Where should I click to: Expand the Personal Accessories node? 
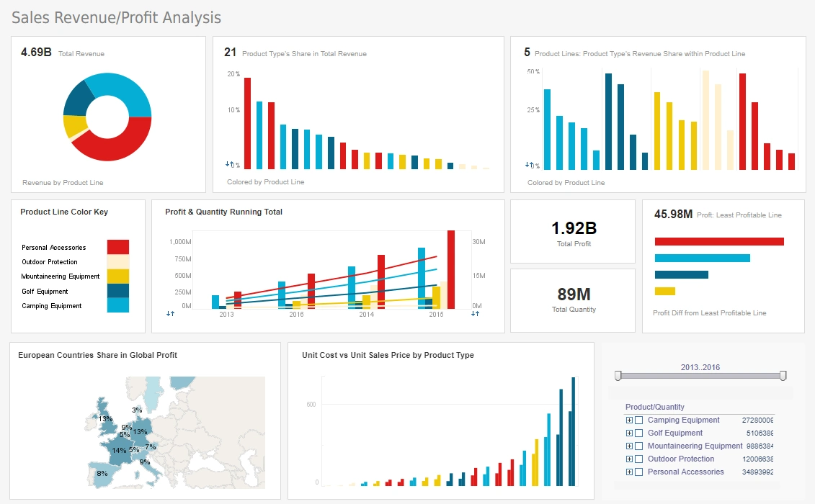click(x=628, y=472)
